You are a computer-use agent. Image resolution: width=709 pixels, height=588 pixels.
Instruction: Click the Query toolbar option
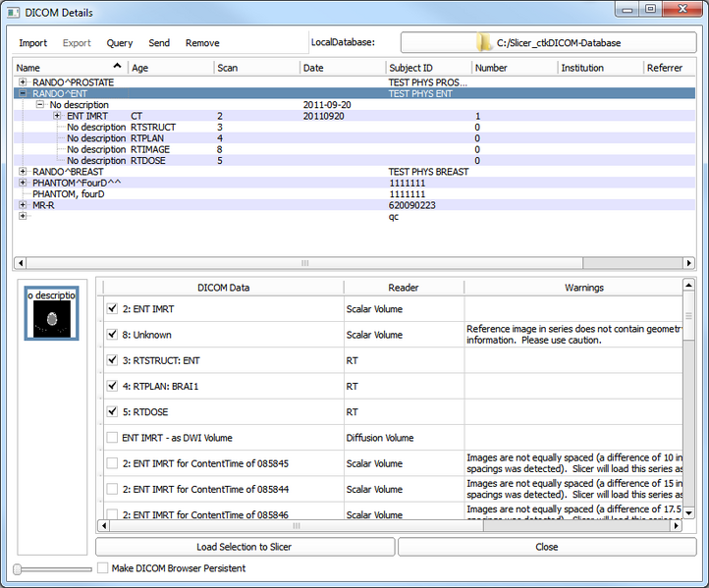(x=120, y=43)
